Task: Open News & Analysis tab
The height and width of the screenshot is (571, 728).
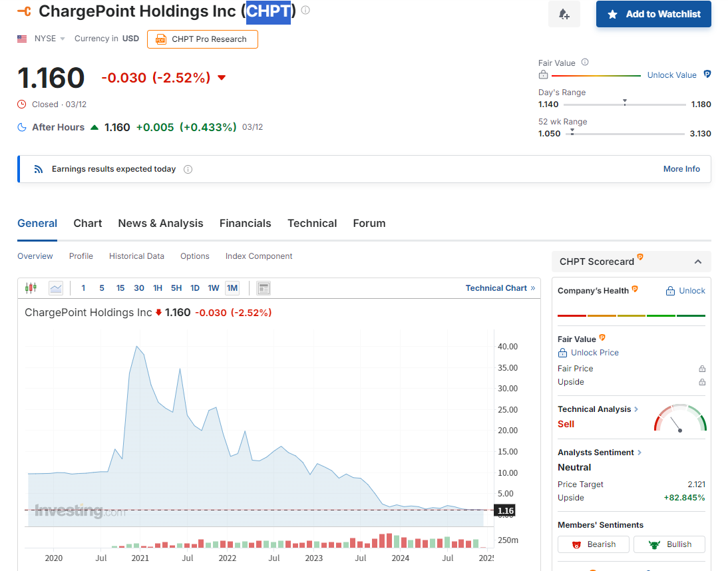Action: coord(160,224)
